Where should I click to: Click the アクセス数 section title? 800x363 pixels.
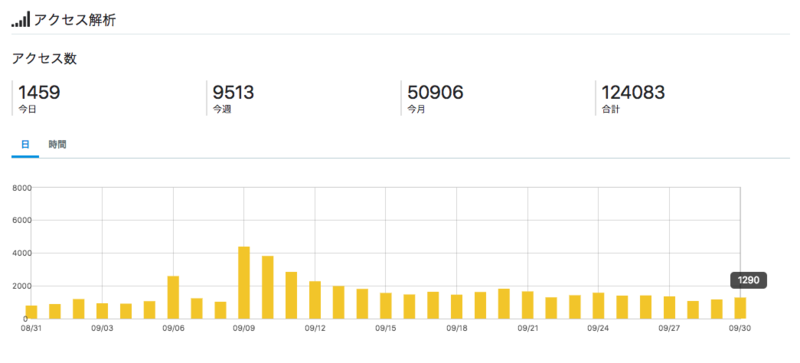coord(44,59)
